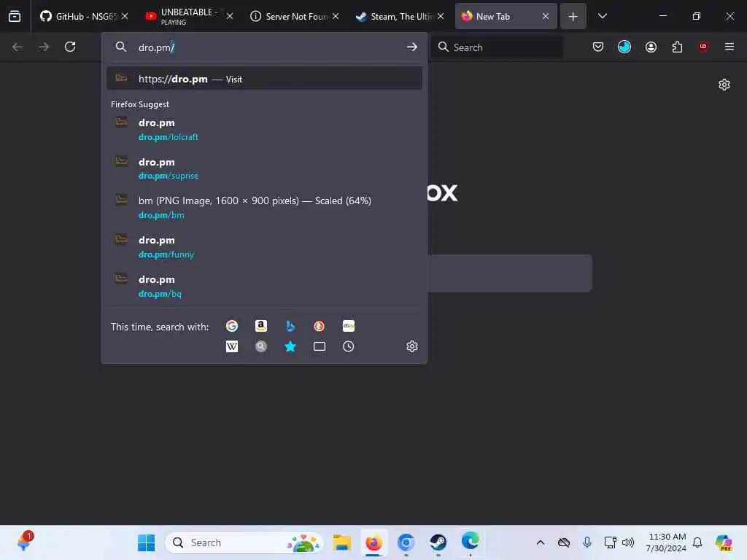
Task: Visit https://dro.pm suggestion
Action: click(264, 79)
